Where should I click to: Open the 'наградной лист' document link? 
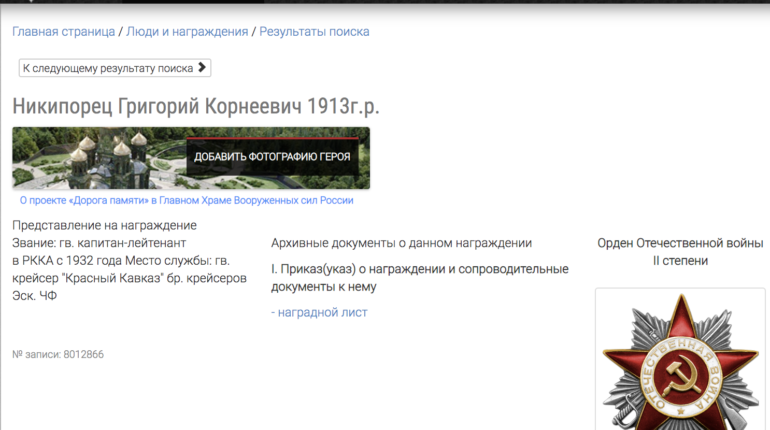[x=319, y=312]
